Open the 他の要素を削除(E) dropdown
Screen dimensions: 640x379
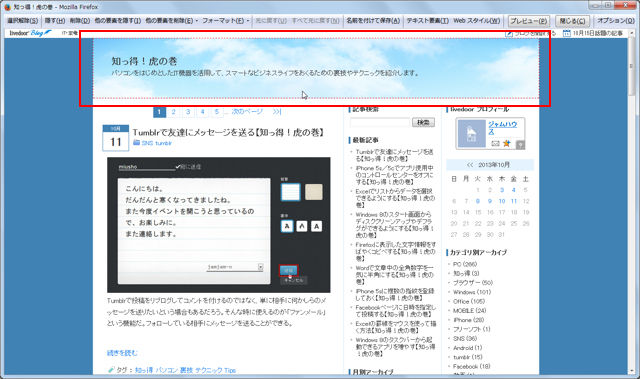click(171, 20)
